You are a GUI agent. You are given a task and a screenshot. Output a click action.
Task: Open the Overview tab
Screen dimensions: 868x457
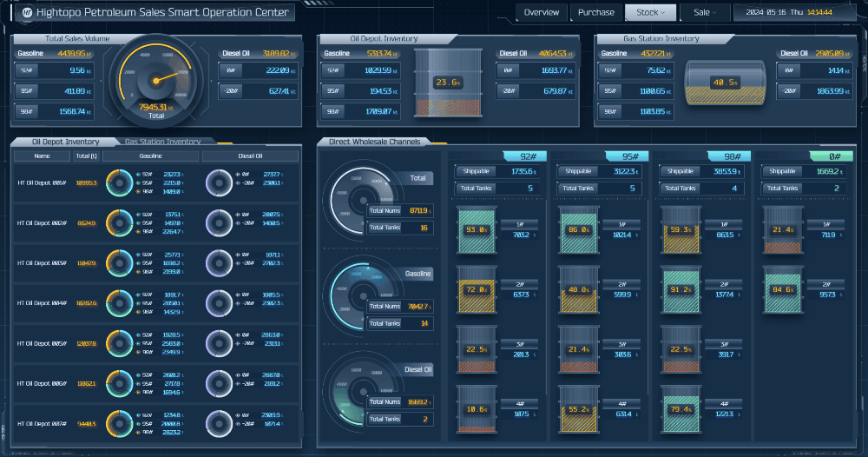coord(542,12)
